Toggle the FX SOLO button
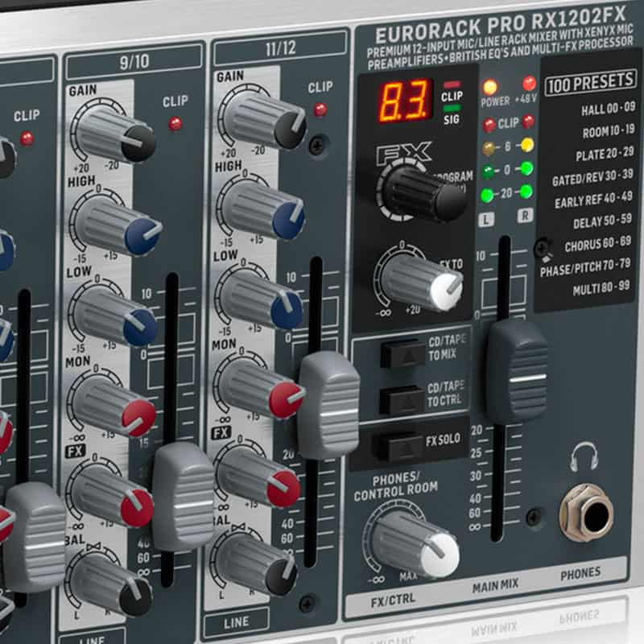Viewport: 644px width, 644px height. (x=397, y=447)
